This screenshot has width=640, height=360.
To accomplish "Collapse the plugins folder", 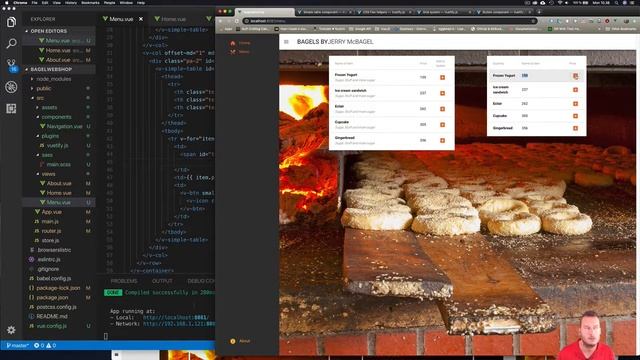I will pyautogui.click(x=50, y=136).
